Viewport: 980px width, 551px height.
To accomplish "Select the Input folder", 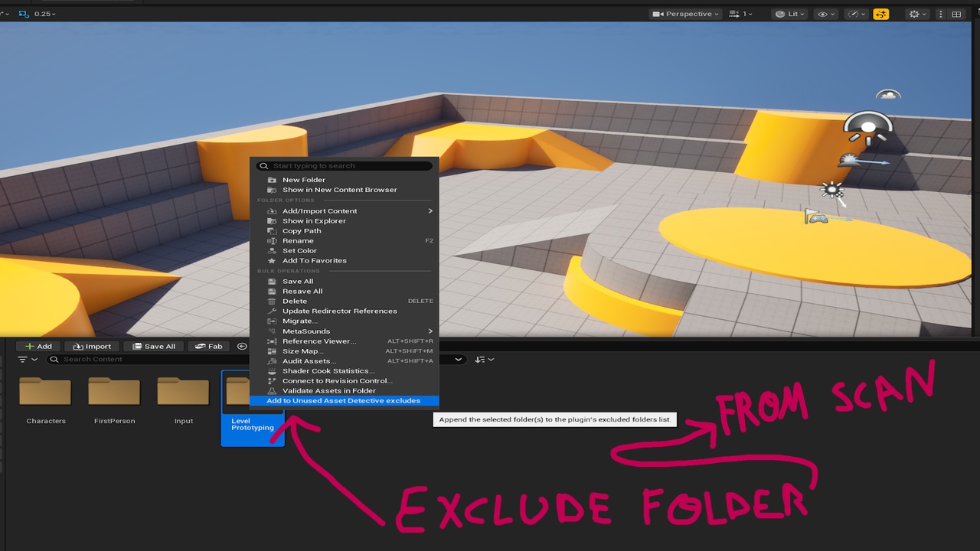I will point(184,402).
